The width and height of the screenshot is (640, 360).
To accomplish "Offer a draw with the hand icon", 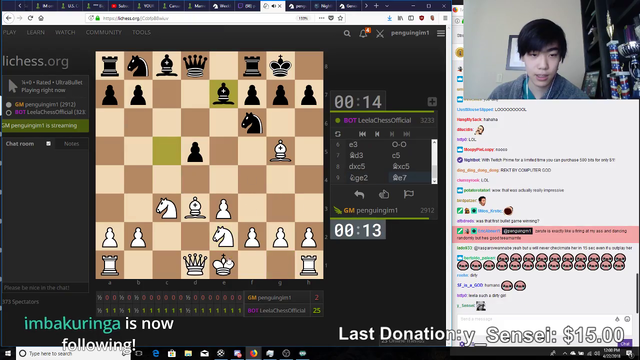I will [384, 195].
